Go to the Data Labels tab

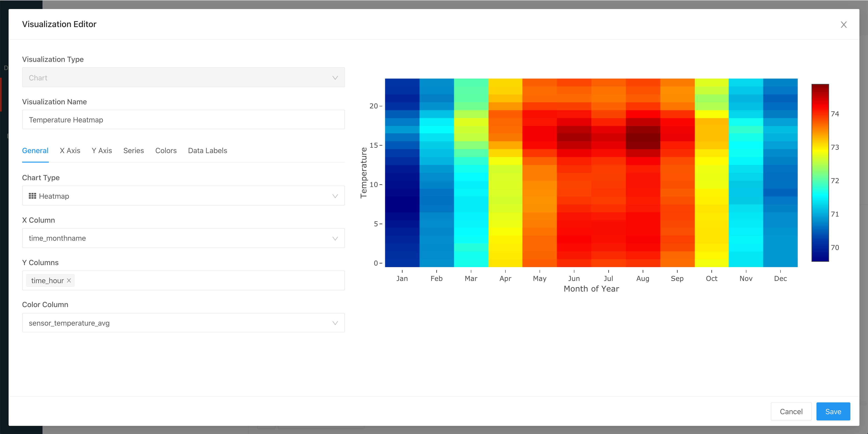click(x=208, y=151)
